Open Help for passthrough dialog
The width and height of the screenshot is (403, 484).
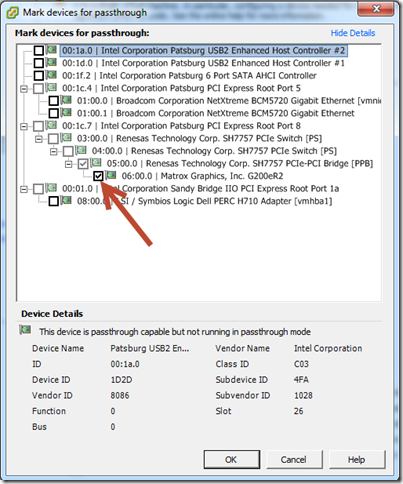(x=357, y=460)
